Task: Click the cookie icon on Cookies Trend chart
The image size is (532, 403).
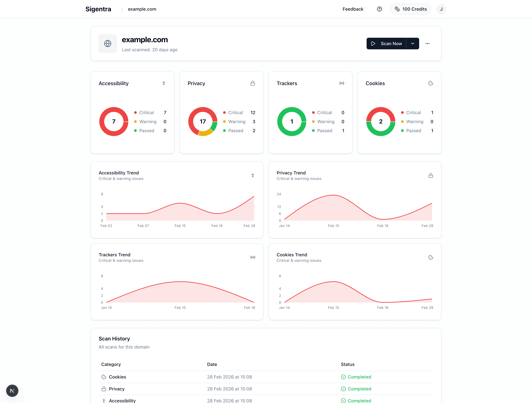Action: [x=430, y=257]
